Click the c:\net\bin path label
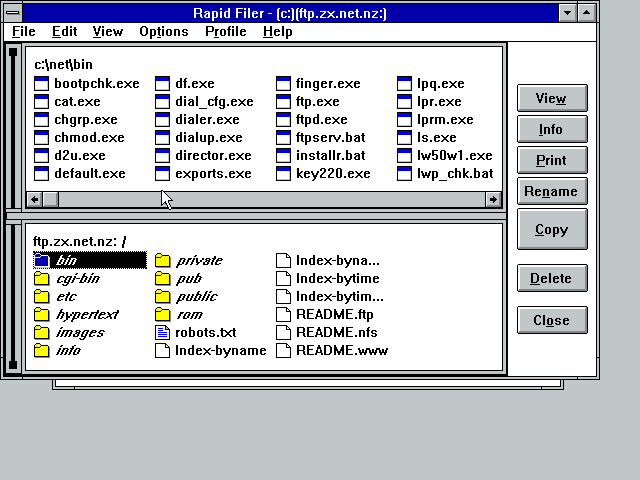The image size is (640, 480). [x=63, y=64]
